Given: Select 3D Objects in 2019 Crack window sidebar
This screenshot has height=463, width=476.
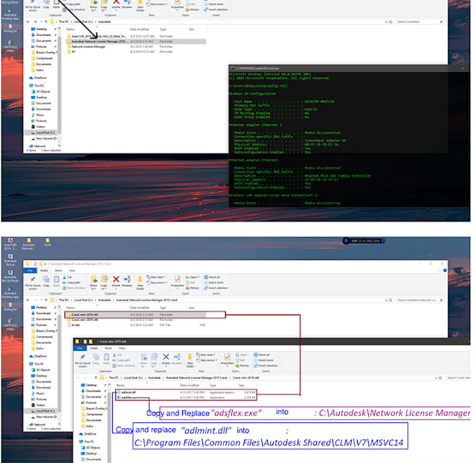Looking at the screenshot, I should (x=40, y=370).
